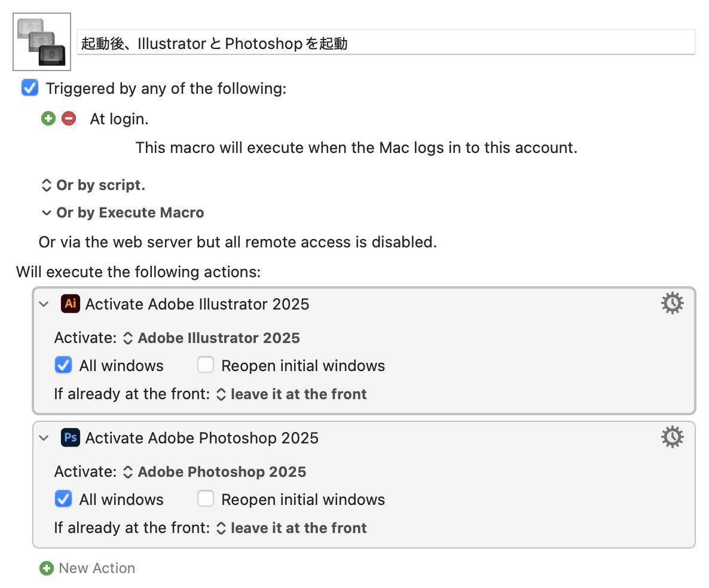
Task: Click the macro icon thumbnail at top left
Action: coord(41,41)
